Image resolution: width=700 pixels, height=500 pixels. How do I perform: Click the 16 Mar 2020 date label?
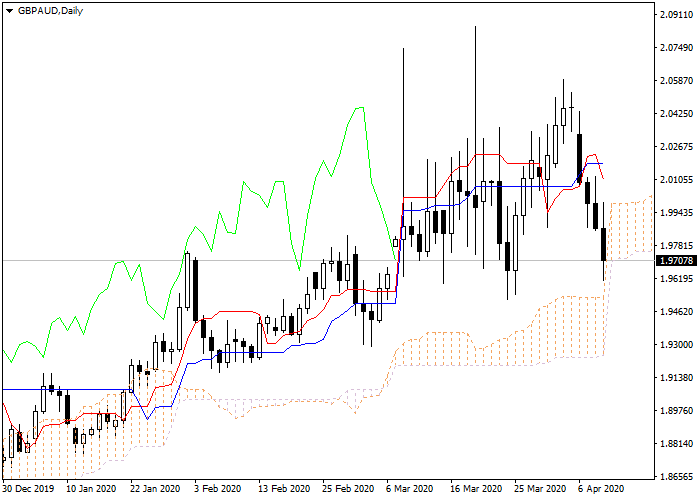[476, 489]
